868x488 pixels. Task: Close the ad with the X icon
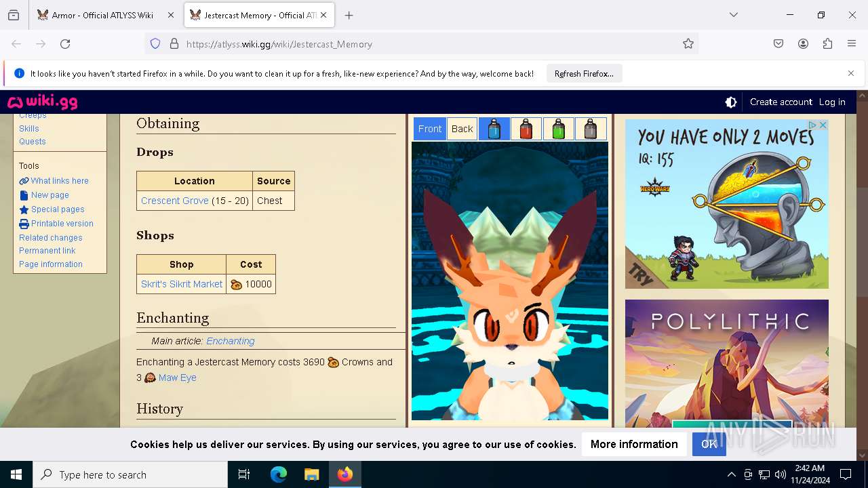point(823,125)
